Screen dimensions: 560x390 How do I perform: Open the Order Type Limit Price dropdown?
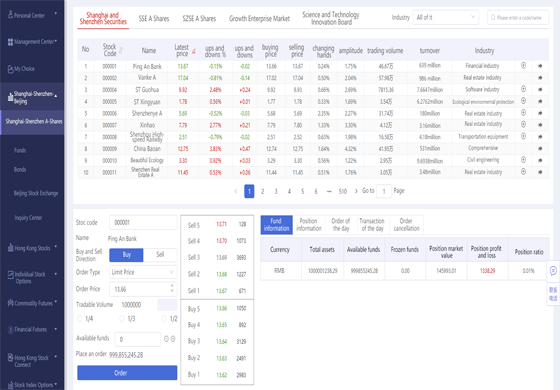click(x=143, y=272)
